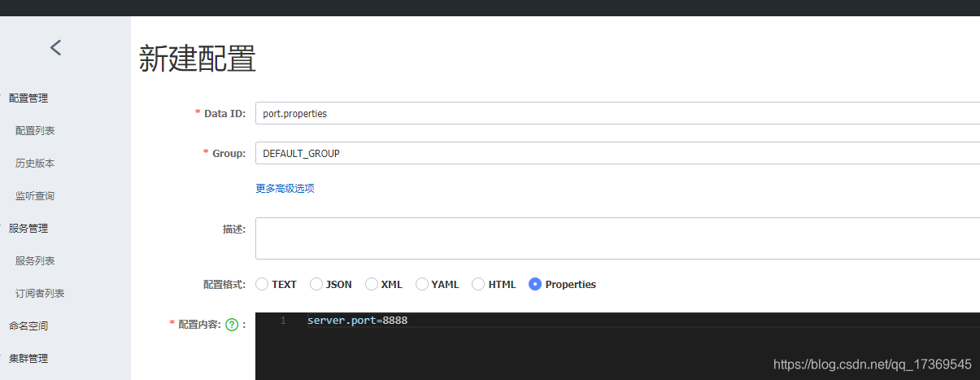Focus the Data ID input field

click(x=617, y=113)
